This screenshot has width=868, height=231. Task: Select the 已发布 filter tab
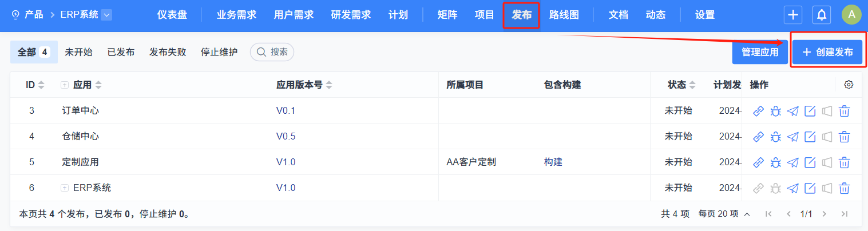tap(121, 52)
